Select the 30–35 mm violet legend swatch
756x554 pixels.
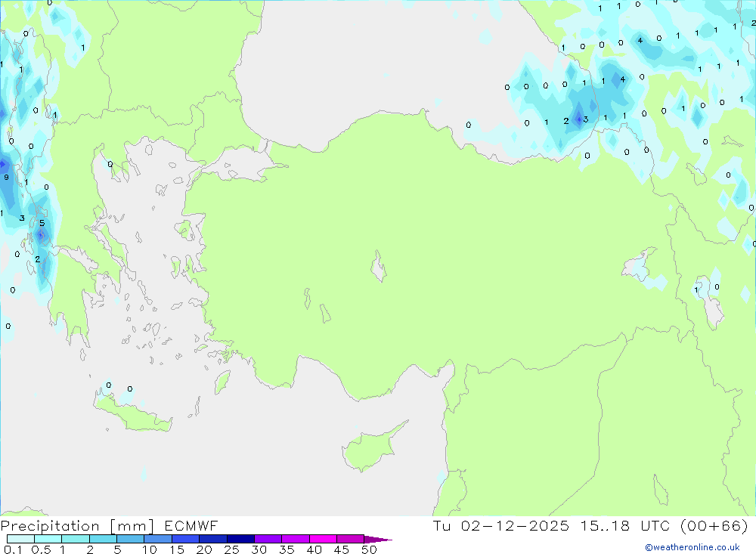coord(268,539)
